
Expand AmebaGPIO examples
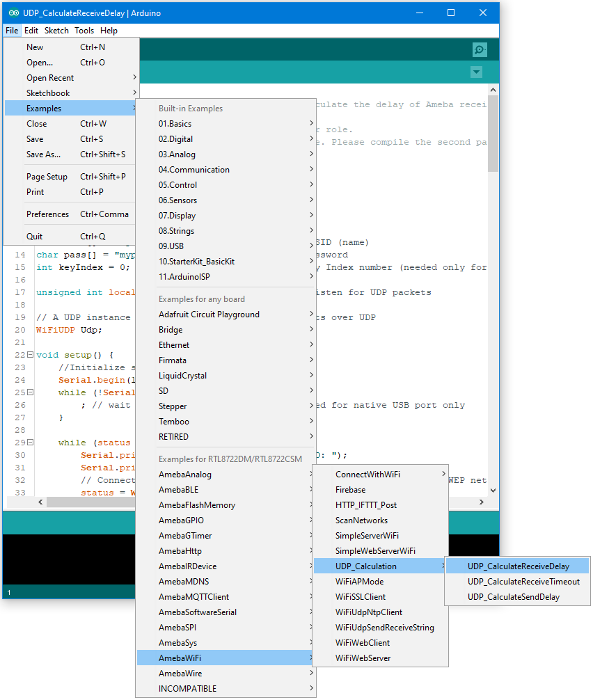pos(226,520)
